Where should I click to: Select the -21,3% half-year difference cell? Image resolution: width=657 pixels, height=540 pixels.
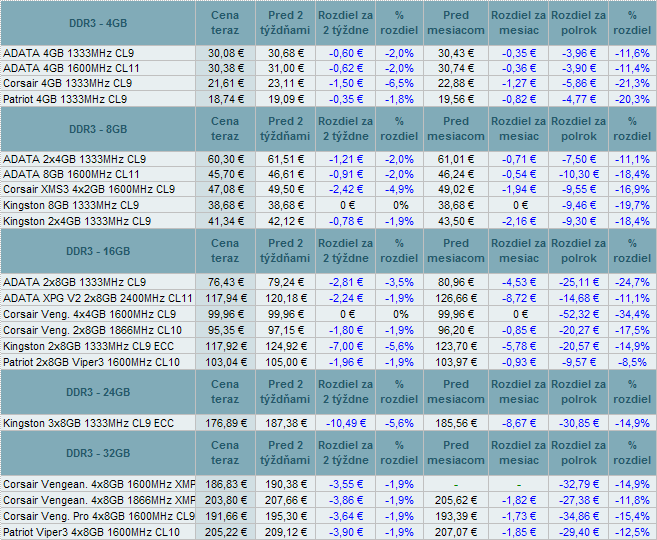(x=632, y=83)
